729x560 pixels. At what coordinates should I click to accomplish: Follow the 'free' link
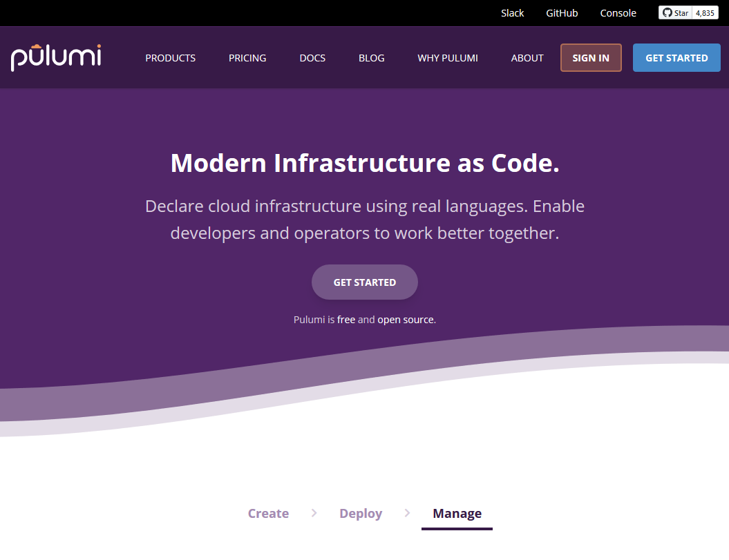click(x=346, y=320)
